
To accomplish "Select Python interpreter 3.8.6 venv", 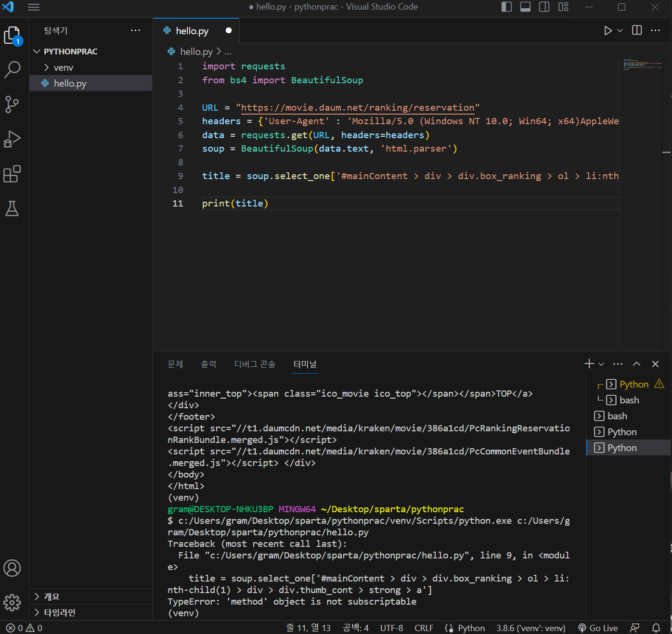I will coord(531,628).
